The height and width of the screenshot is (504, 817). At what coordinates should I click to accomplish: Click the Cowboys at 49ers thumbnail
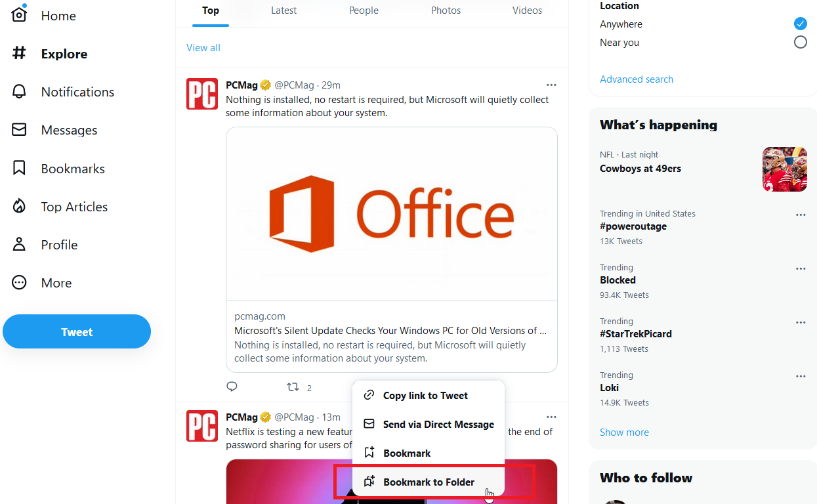point(784,169)
